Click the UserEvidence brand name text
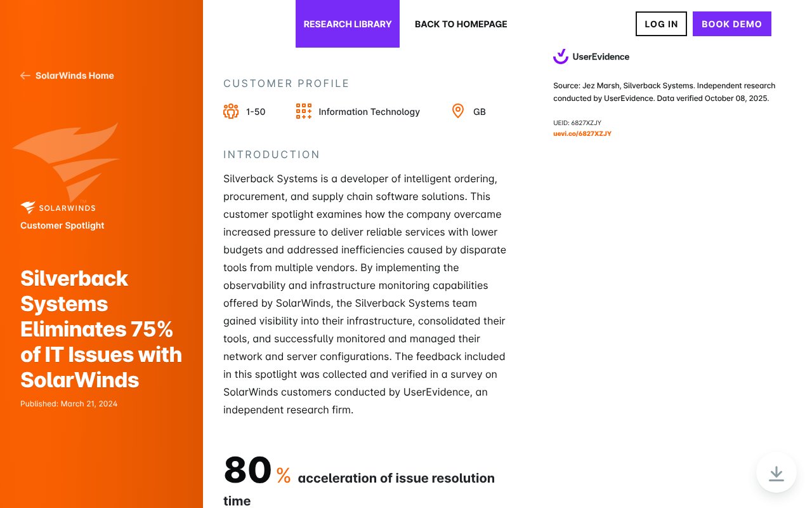The width and height of the screenshot is (812, 508). pos(601,57)
